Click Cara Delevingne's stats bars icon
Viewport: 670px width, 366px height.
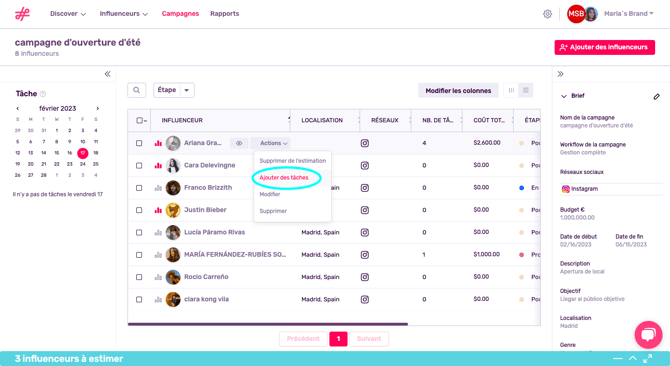pyautogui.click(x=158, y=165)
